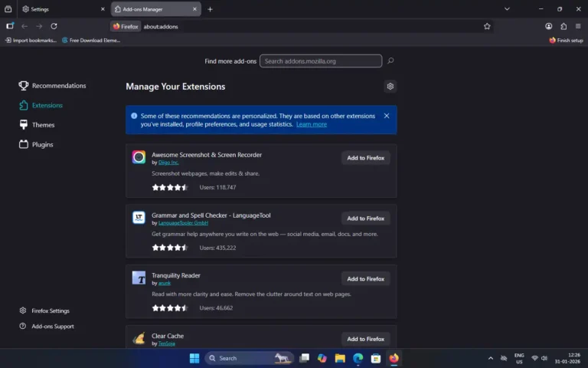This screenshot has height=368, width=588.
Task: Select the Add-ons Manager tab
Action: (155, 9)
